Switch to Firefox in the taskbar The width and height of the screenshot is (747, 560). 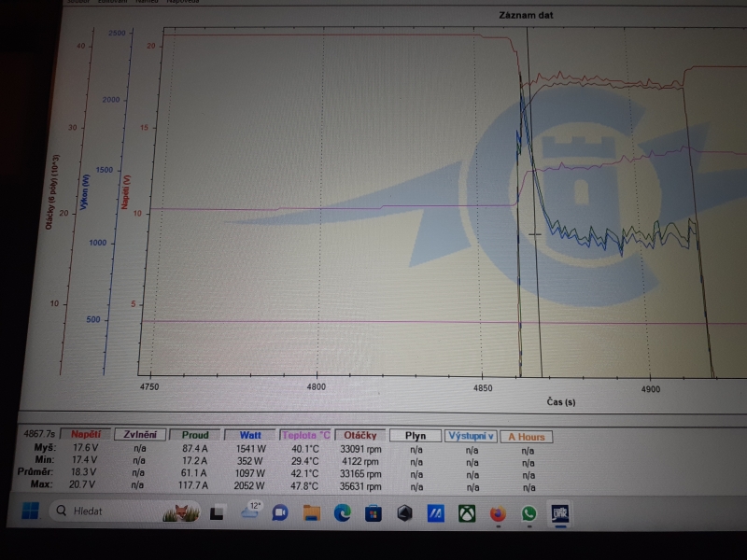[x=498, y=514]
